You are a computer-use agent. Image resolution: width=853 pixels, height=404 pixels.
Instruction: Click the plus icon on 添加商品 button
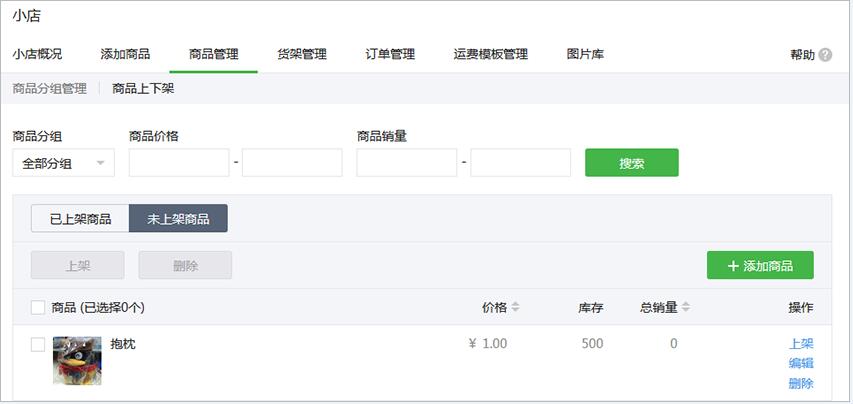733,266
